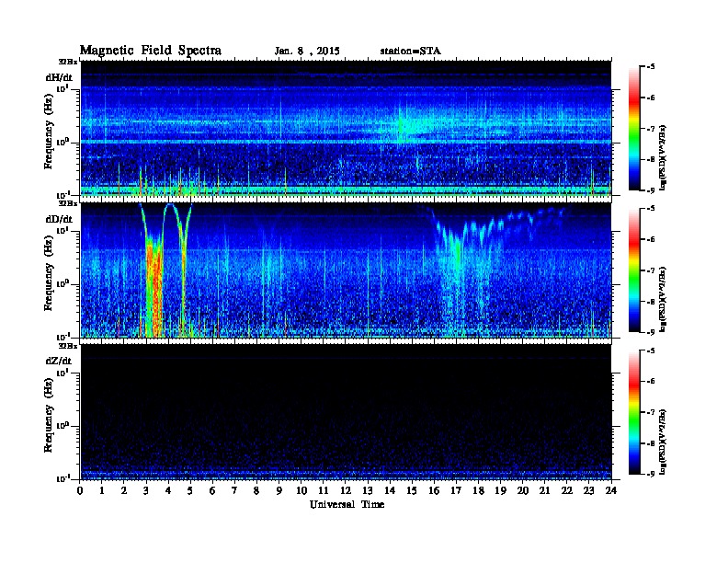Click hour 12 tick label on time axis
This screenshot has height=563, width=728.
(346, 490)
